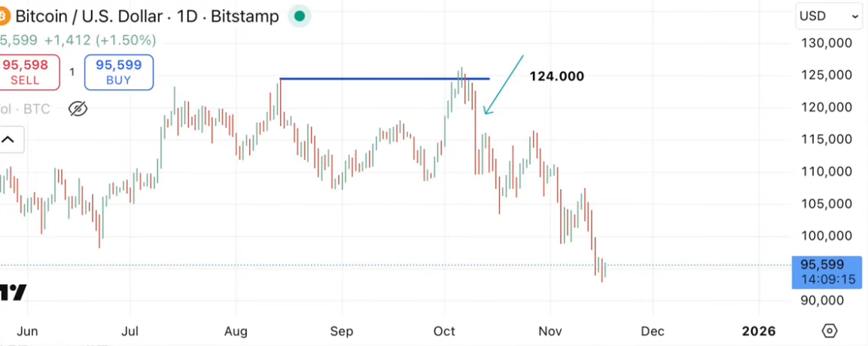Screen dimensions: 868x346
Task: Toggle the Vol BTC indicator visibility eye
Action: pos(78,109)
